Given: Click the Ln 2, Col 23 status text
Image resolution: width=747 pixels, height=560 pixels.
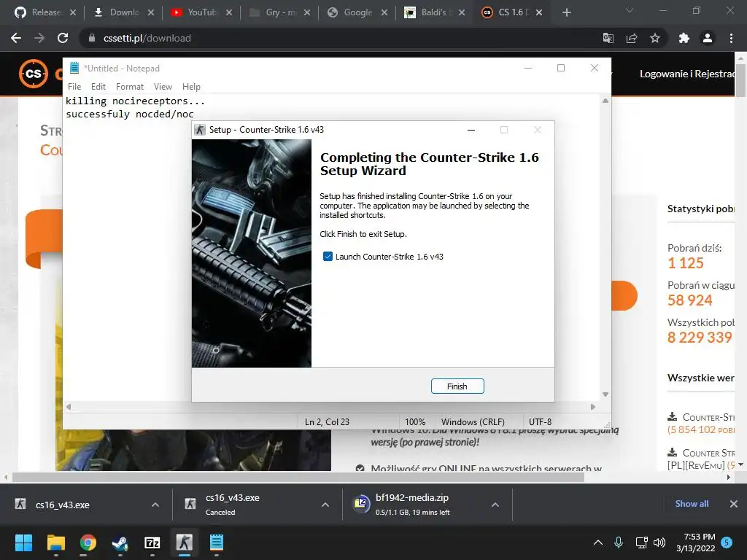Looking at the screenshot, I should 327,422.
